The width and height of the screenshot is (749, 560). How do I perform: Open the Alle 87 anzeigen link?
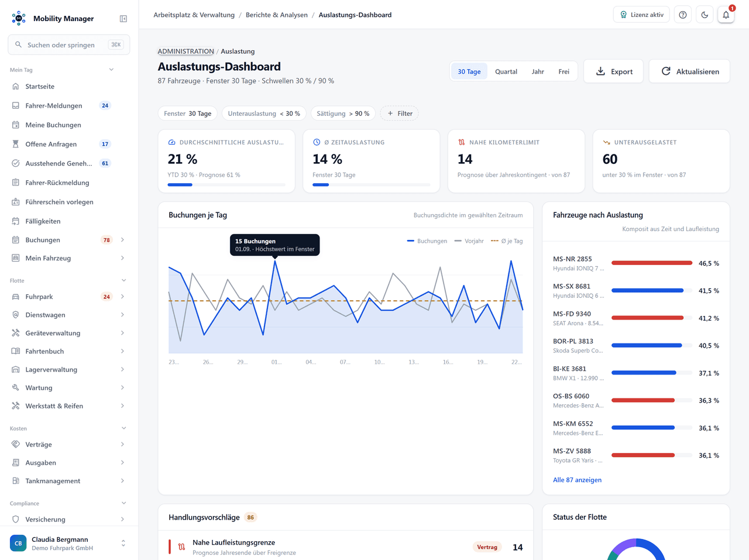pos(578,480)
